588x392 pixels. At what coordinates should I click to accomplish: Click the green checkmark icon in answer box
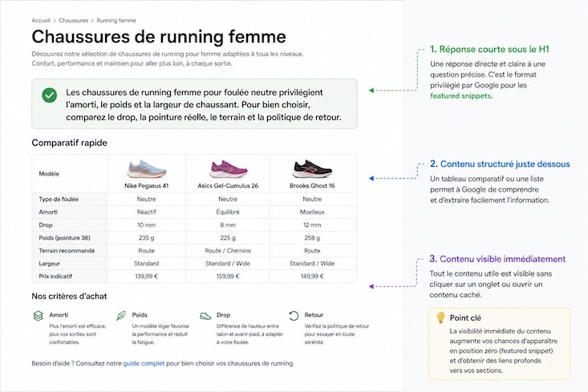click(49, 95)
